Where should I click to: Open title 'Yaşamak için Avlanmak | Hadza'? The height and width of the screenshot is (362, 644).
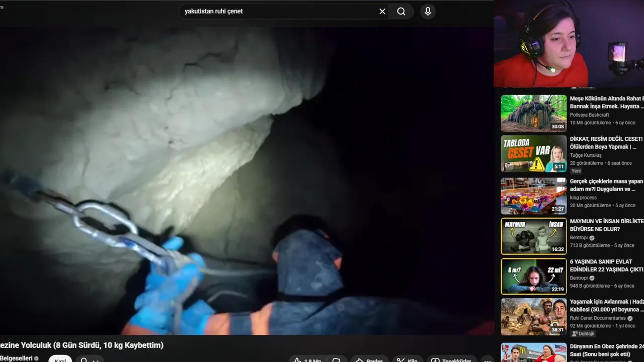[607, 306]
